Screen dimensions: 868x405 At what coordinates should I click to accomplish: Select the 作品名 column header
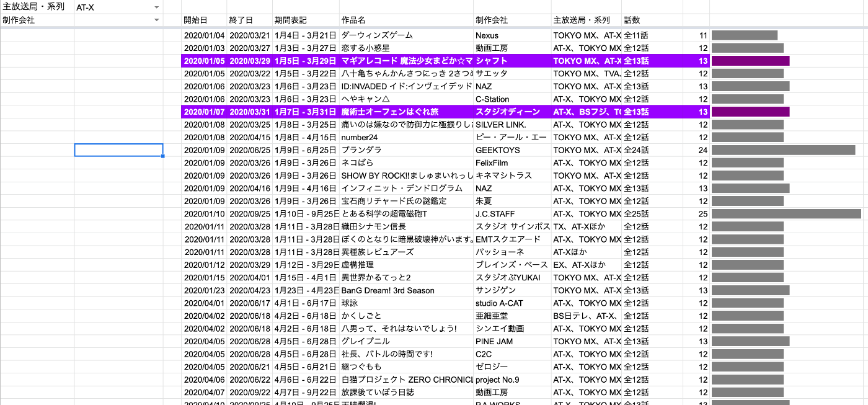pos(406,20)
